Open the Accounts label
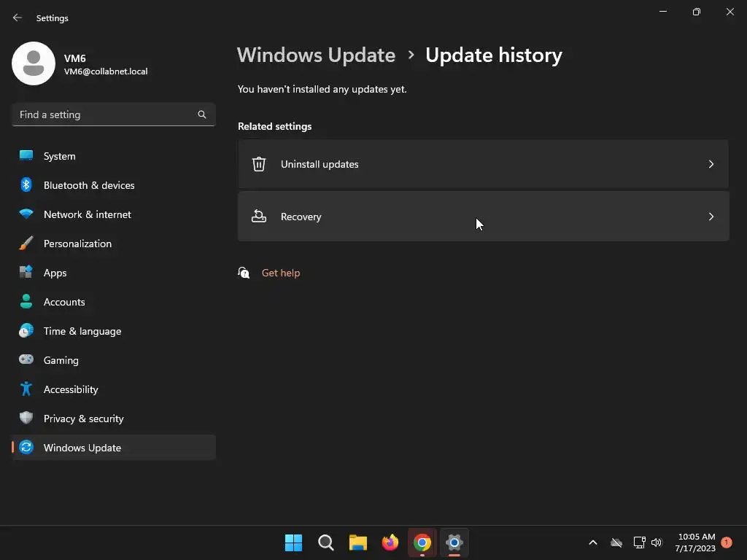 64,302
